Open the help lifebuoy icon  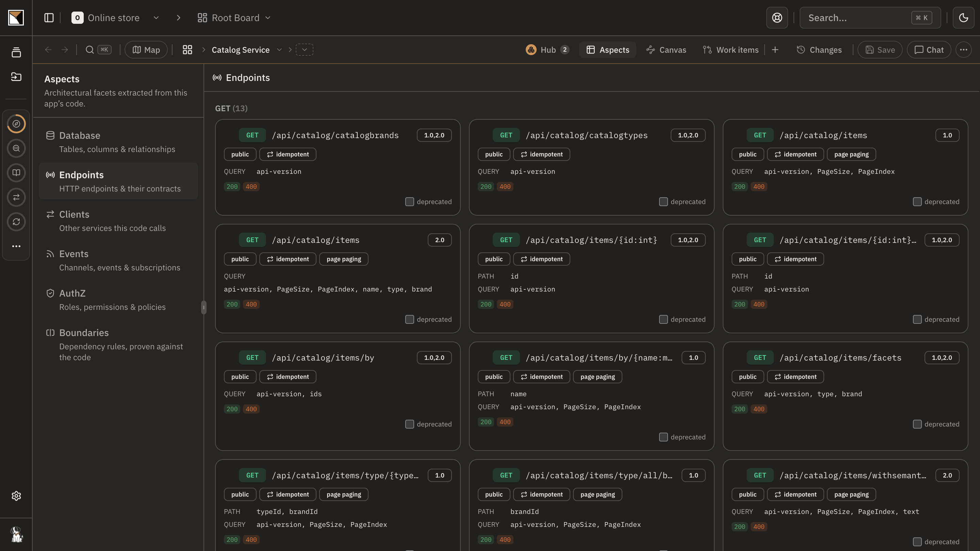777,18
